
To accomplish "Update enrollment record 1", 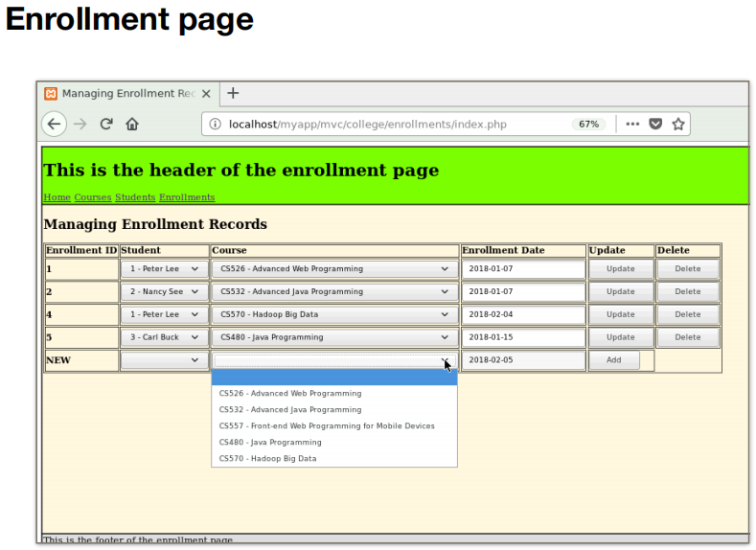I will tap(621, 269).
